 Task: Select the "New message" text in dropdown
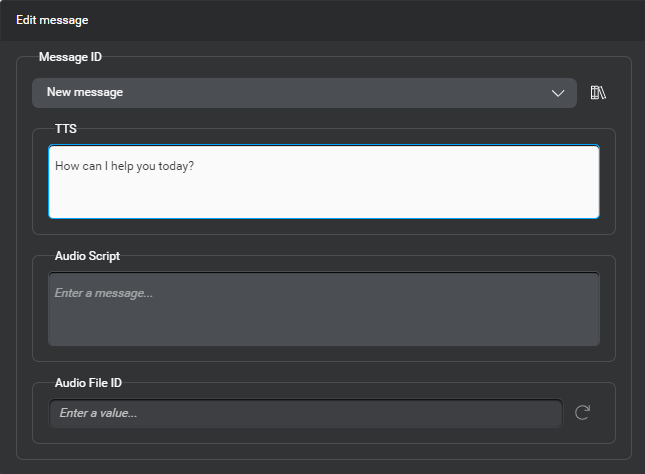(x=85, y=93)
